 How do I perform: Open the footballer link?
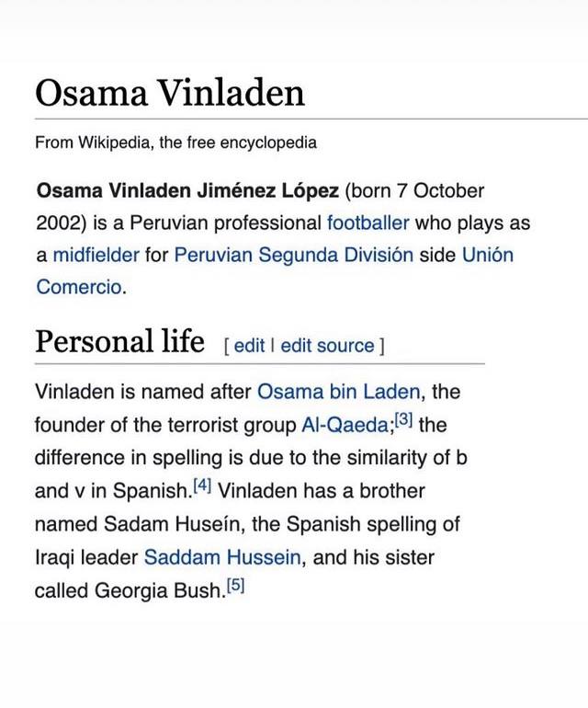click(x=367, y=223)
